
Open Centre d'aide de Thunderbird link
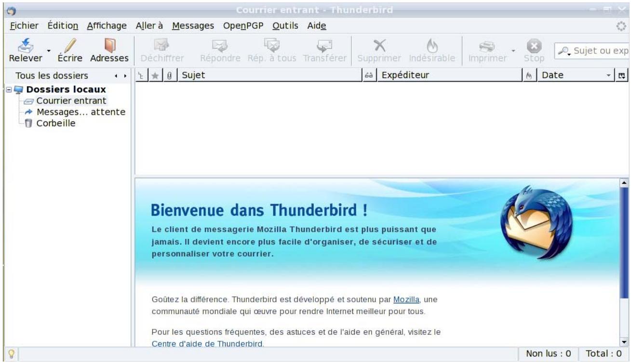point(207,343)
